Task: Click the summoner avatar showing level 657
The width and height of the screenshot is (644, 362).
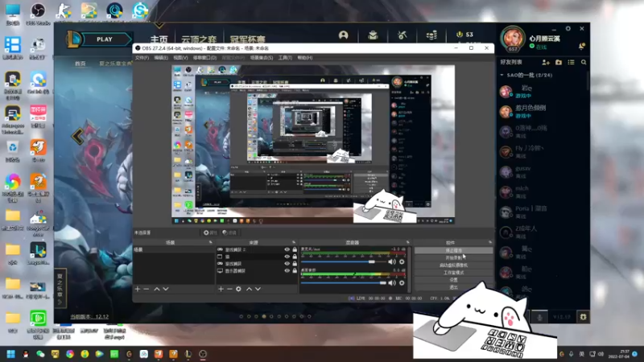Action: (x=513, y=39)
